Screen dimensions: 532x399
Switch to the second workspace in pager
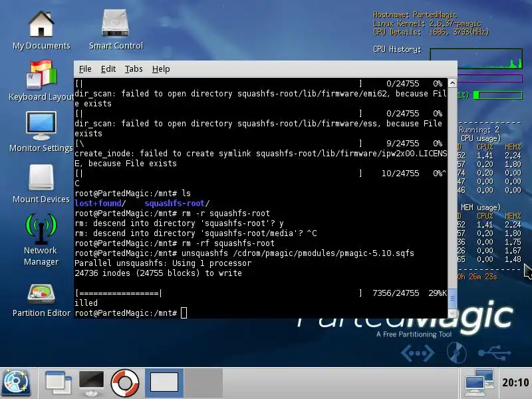203,383
